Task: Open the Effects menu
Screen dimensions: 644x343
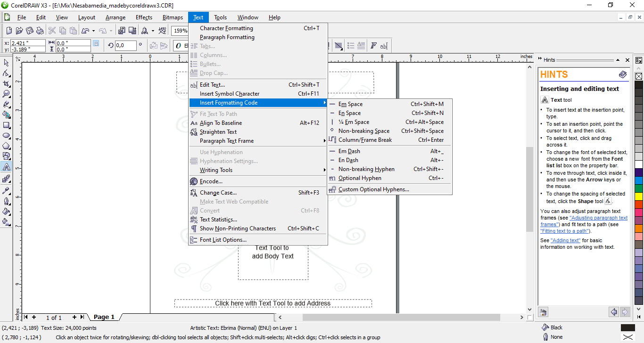Action: tap(144, 17)
